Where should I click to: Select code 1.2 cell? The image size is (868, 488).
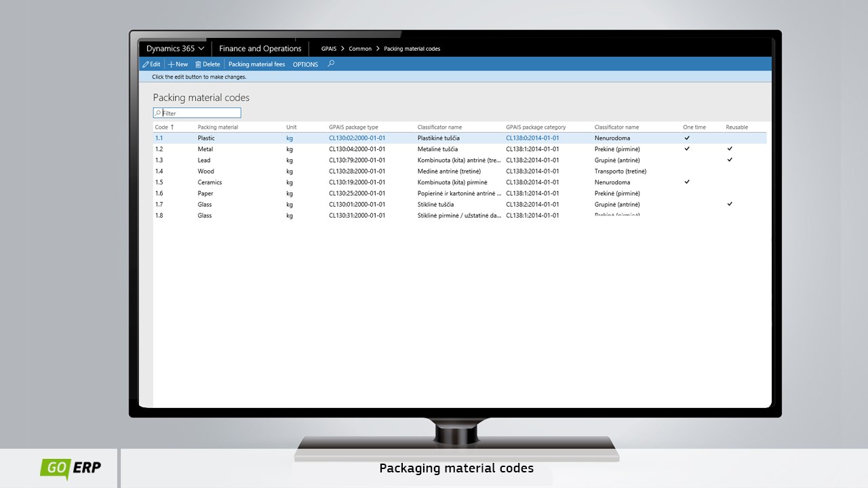tap(159, 149)
